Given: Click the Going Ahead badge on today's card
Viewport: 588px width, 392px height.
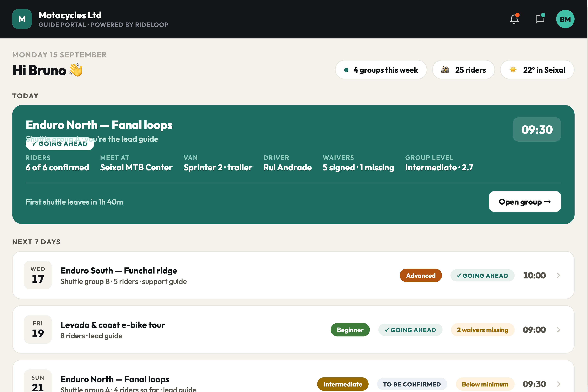Looking at the screenshot, I should (60, 144).
